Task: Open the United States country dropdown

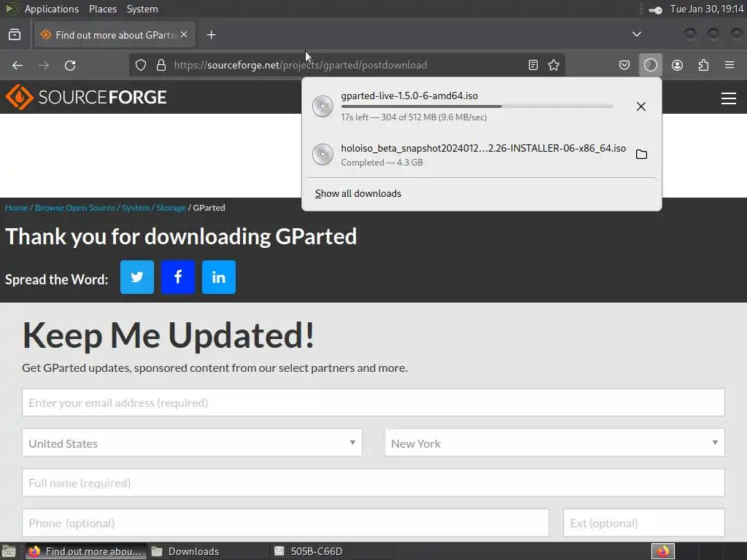Action: 192,443
